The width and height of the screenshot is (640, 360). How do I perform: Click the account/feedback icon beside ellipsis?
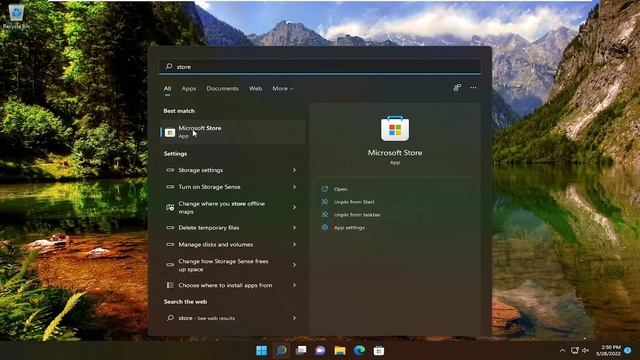(x=457, y=87)
